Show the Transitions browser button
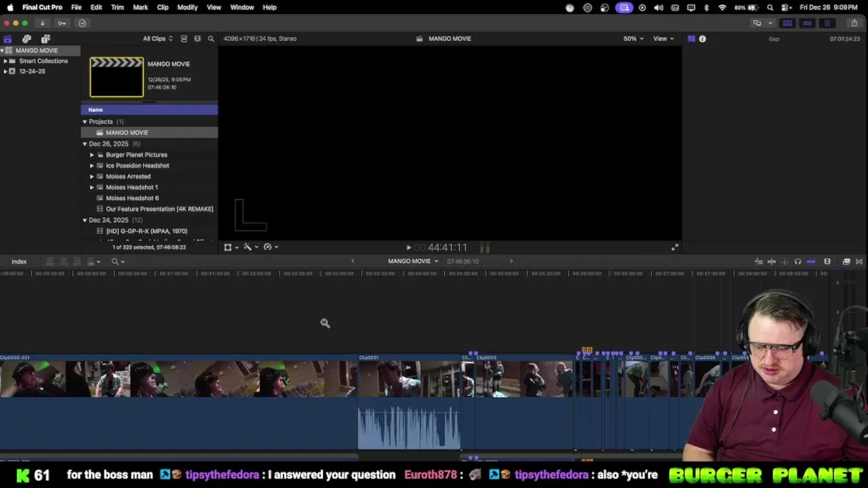The width and height of the screenshot is (868, 488). click(x=859, y=262)
